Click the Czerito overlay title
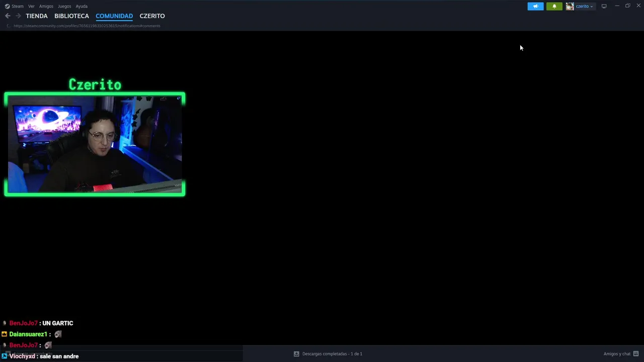Screen dimensions: 644x362 point(95,84)
